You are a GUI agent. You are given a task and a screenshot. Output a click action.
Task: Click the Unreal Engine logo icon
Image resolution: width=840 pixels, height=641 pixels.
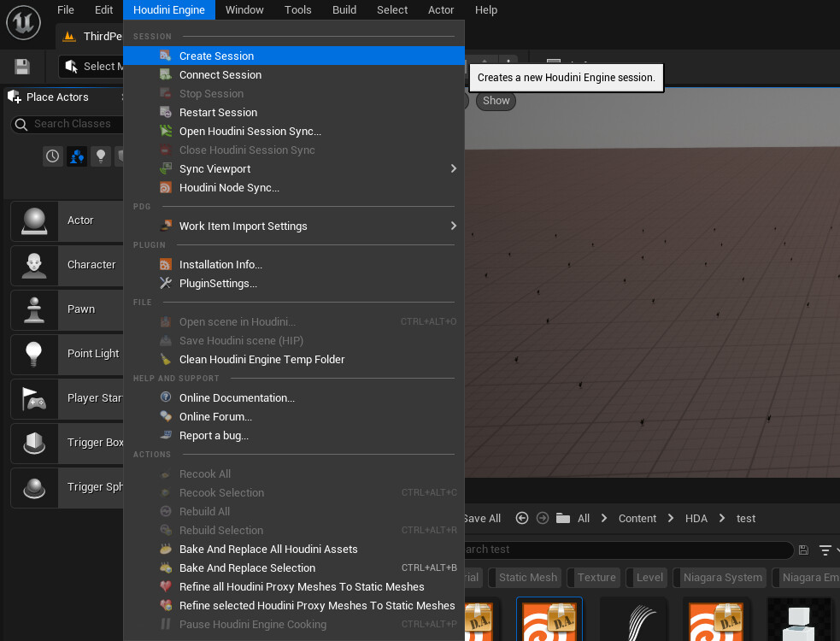tap(25, 21)
